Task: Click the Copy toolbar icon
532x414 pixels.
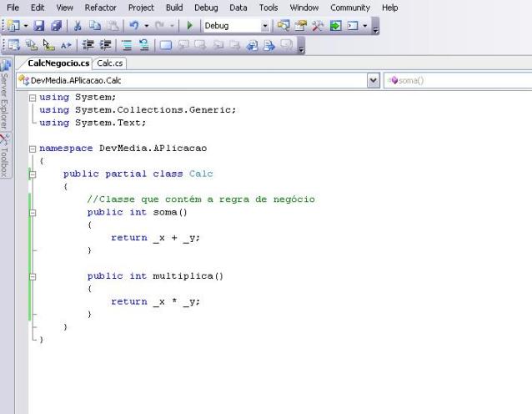Action: 95,26
